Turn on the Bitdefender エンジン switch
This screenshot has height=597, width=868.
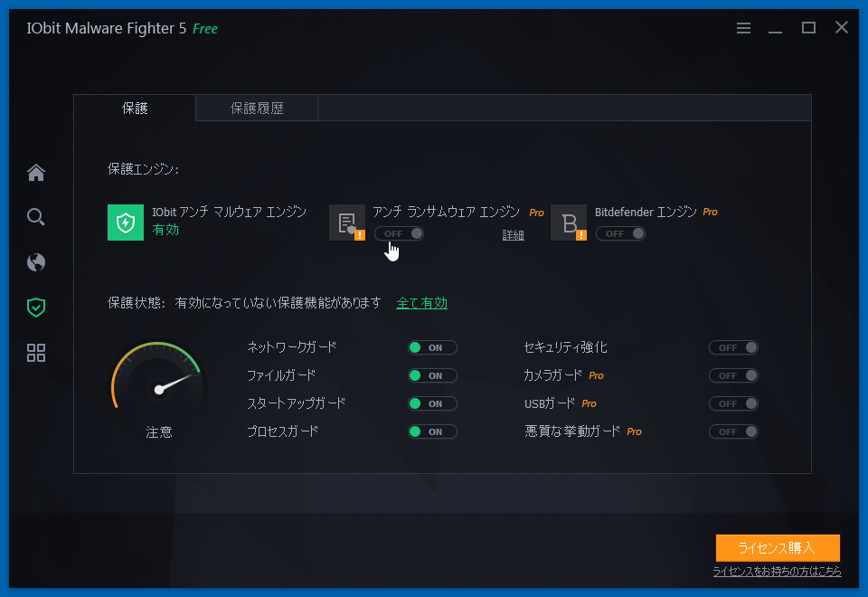click(620, 233)
